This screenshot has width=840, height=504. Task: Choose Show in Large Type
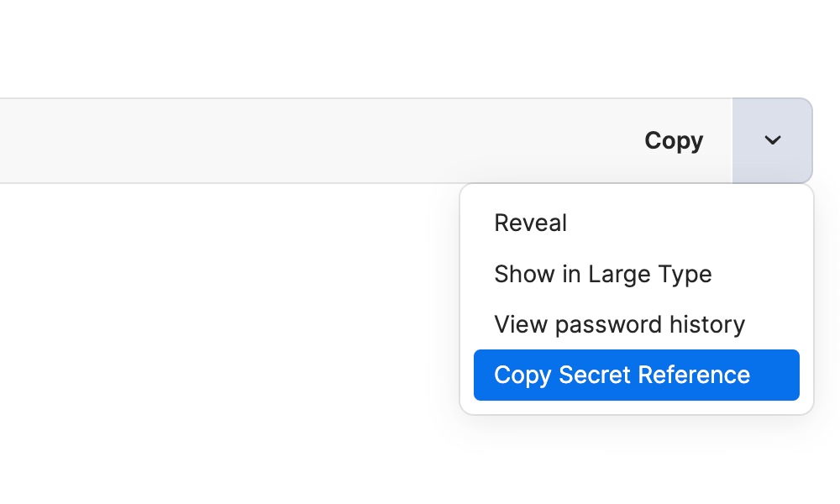coord(602,274)
